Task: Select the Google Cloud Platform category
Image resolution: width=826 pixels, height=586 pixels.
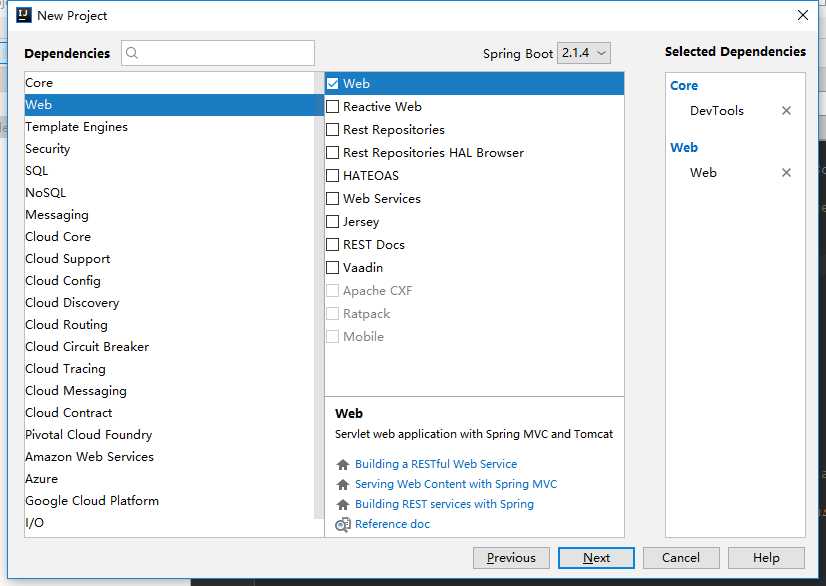Action: pyautogui.click(x=170, y=501)
